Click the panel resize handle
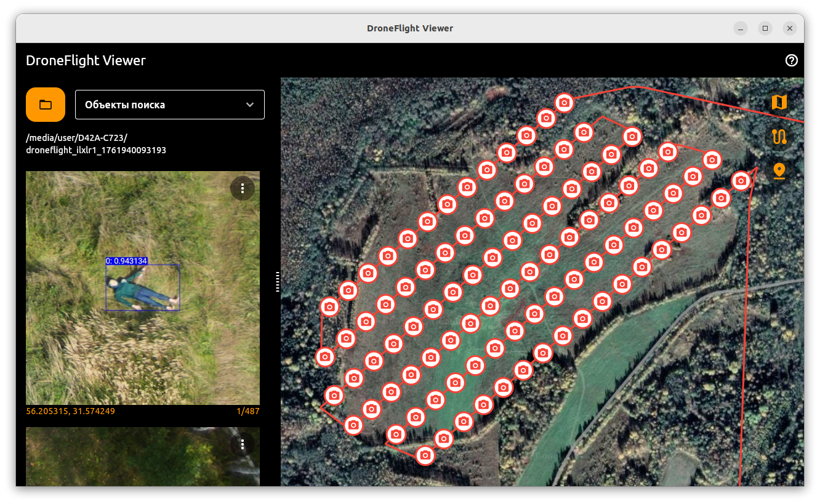 click(x=278, y=282)
